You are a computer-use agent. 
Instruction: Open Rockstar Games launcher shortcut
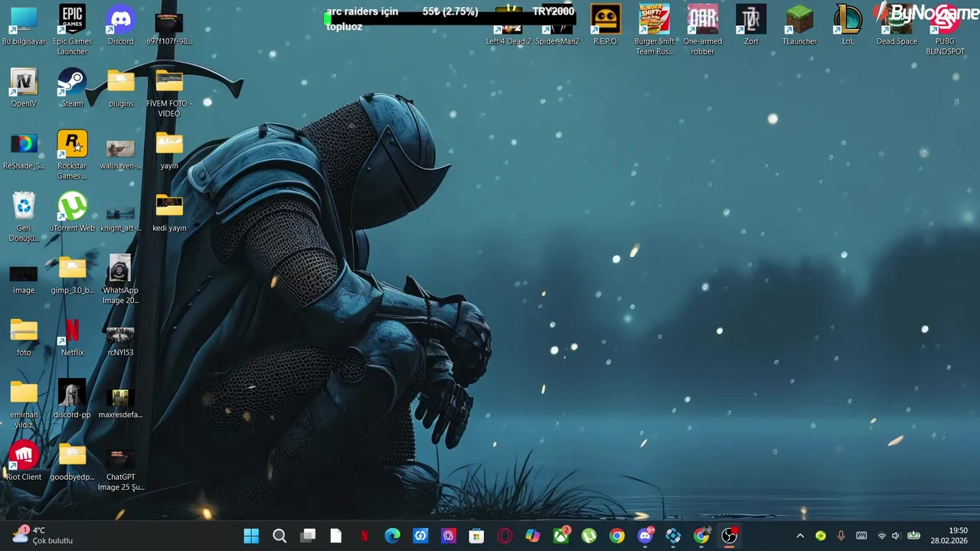[x=72, y=155]
